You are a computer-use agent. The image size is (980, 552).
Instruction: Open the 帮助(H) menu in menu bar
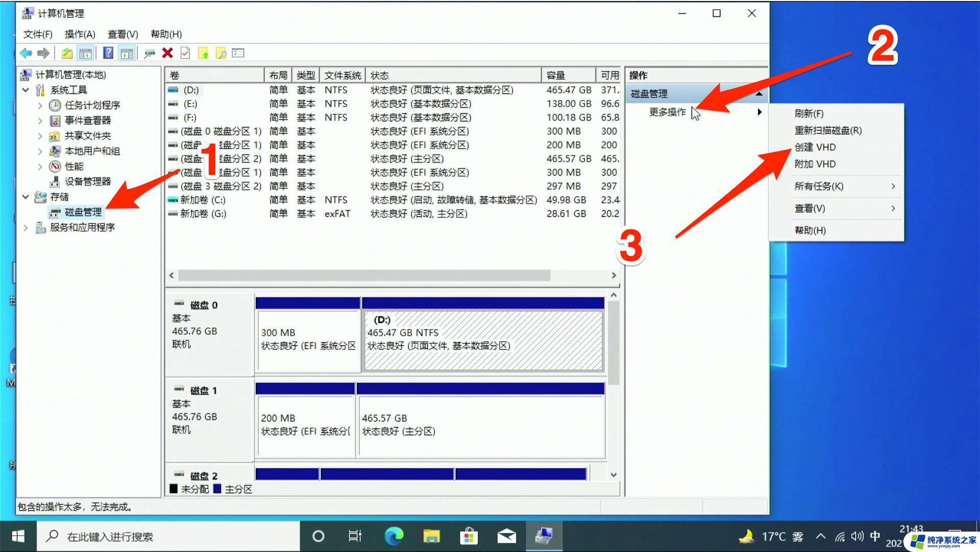tap(166, 34)
